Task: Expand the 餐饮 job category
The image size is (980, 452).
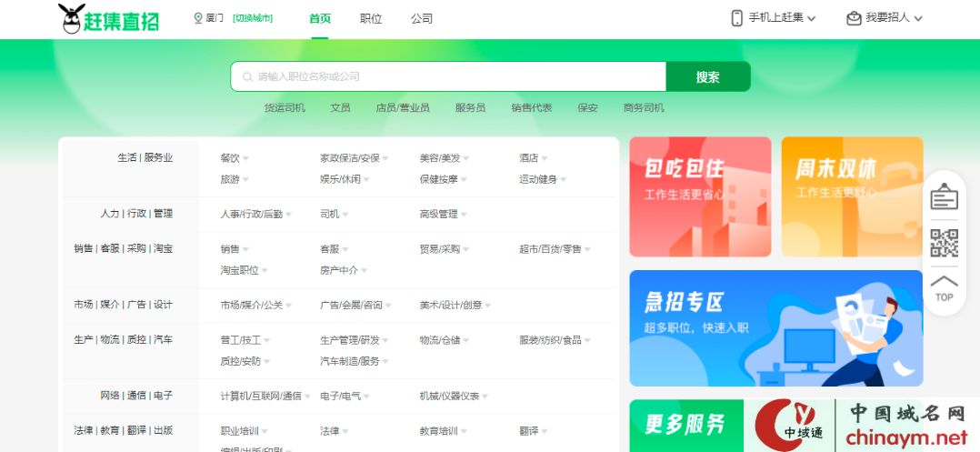Action: pos(234,158)
